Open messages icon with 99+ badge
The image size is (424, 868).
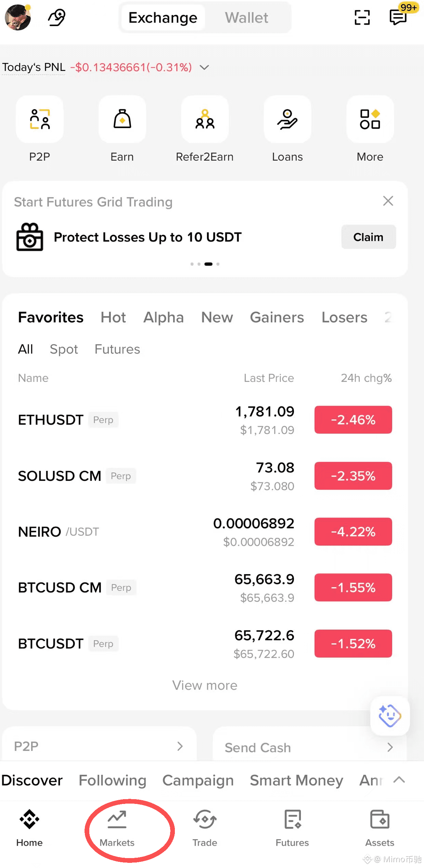tap(400, 15)
